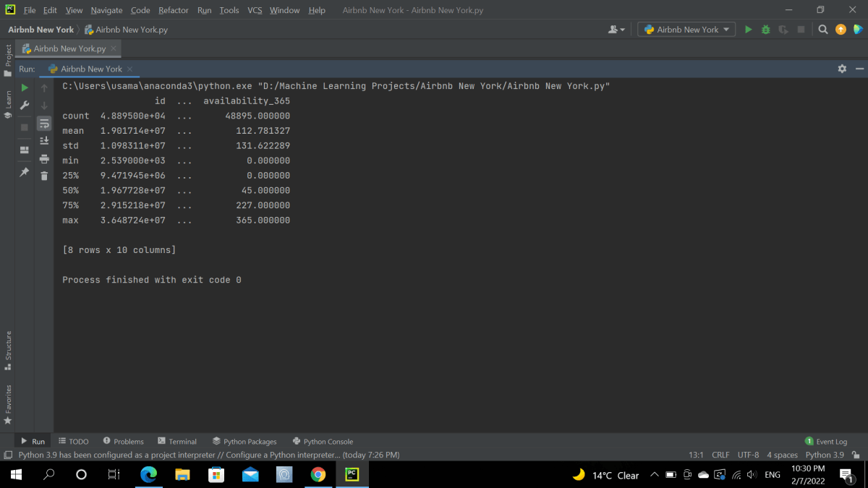Viewport: 868px width, 488px height.
Task: Toggle the Project side panel
Action: (x=8, y=61)
